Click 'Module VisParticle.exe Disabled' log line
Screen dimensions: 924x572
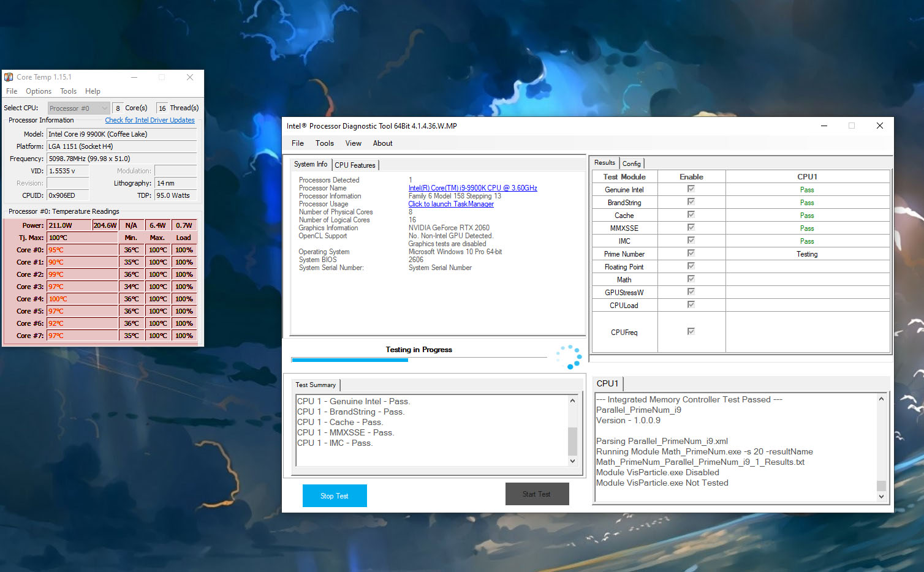(657, 472)
